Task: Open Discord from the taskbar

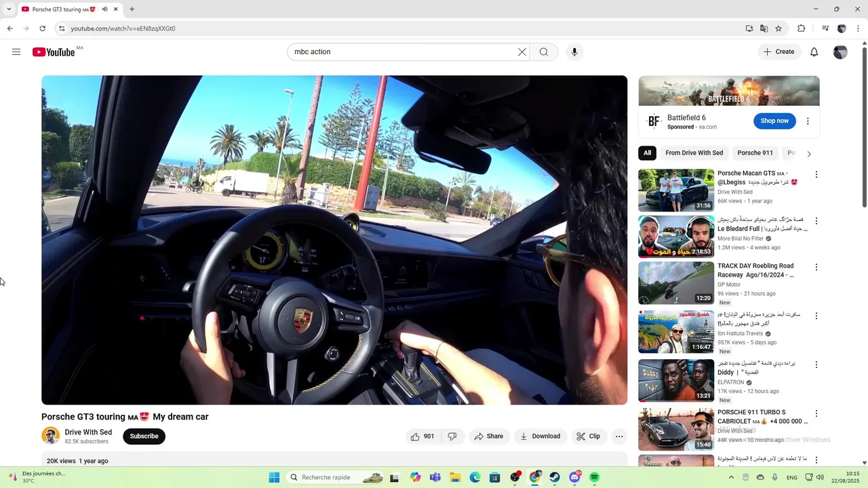Action: pos(575,478)
